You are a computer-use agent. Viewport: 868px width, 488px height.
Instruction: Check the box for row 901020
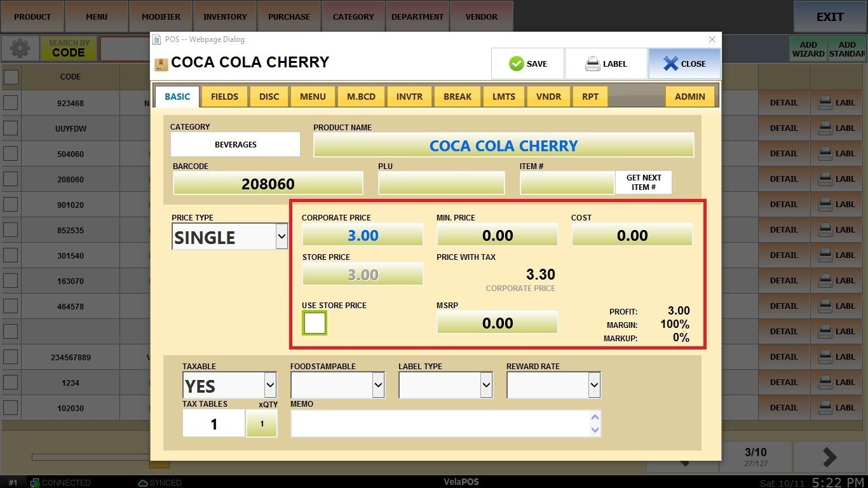pyautogui.click(x=11, y=205)
